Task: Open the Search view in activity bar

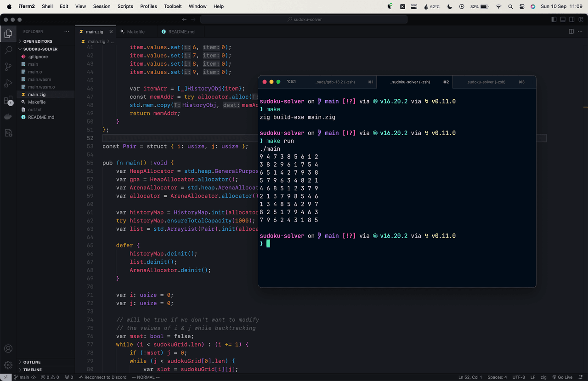Action: [x=8, y=50]
